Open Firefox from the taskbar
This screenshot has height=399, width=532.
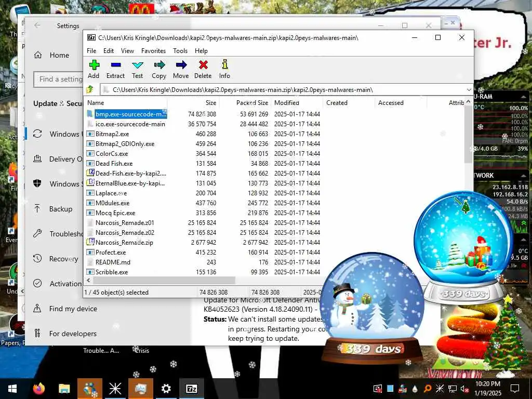click(x=39, y=389)
